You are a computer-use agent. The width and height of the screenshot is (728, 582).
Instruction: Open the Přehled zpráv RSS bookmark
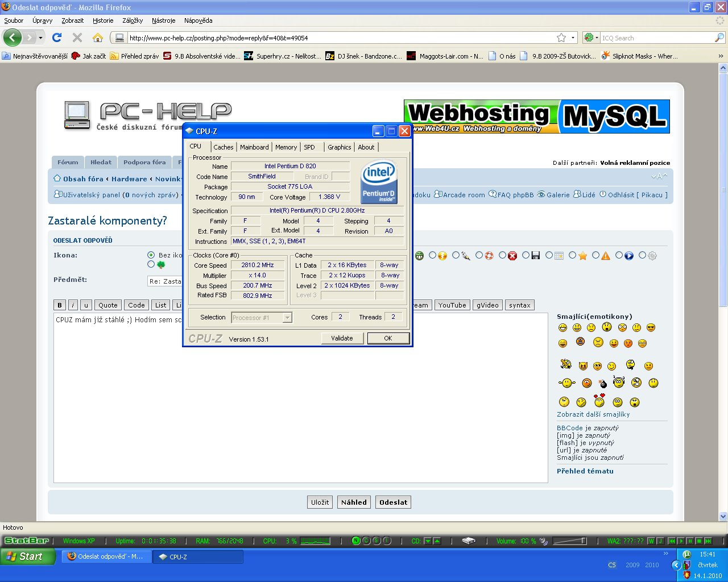click(134, 56)
